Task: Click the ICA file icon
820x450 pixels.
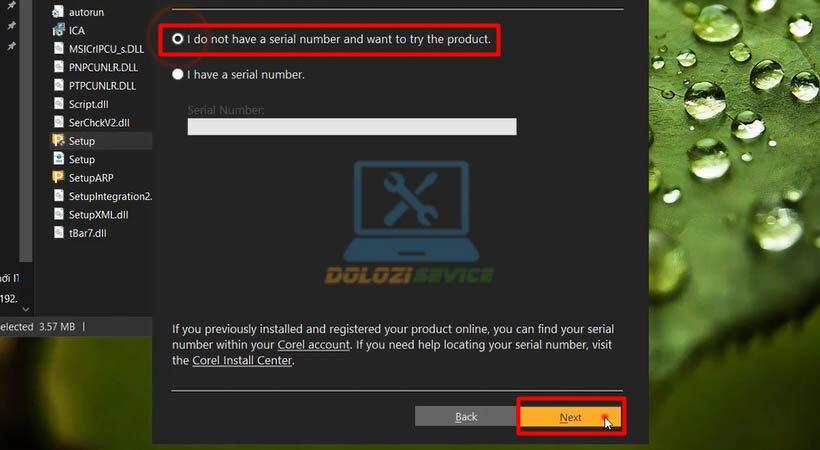Action: point(59,30)
